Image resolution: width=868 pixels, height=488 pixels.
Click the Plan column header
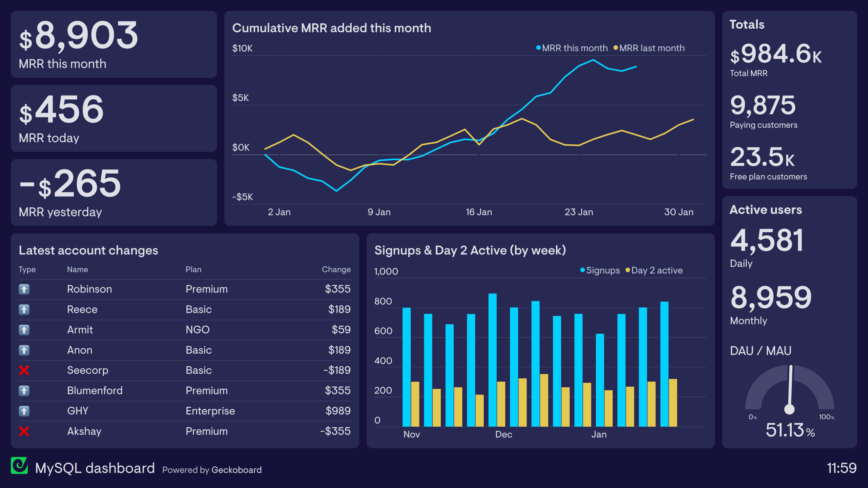pyautogui.click(x=193, y=269)
